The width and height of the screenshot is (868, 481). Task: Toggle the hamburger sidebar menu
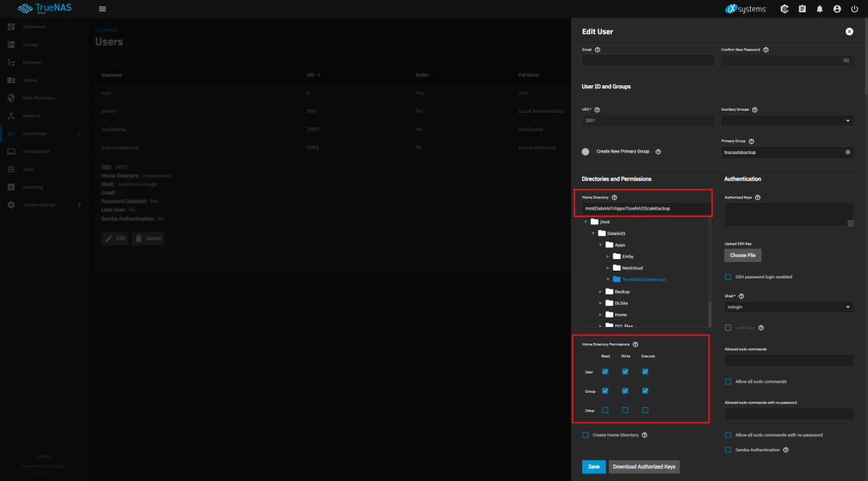coord(102,9)
